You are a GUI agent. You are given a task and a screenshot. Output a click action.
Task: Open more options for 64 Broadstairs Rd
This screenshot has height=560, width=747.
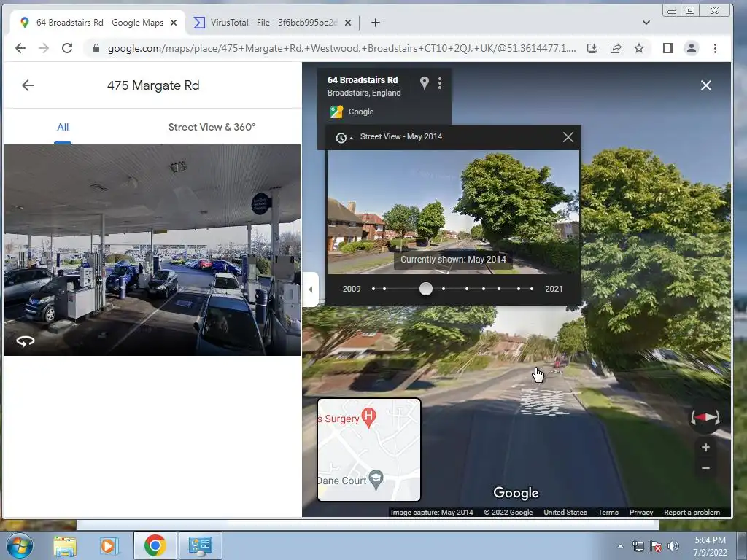tap(440, 83)
